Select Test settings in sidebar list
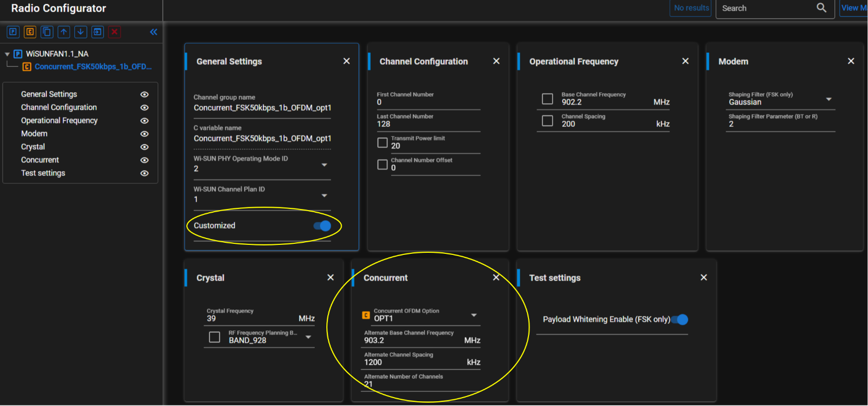 tap(43, 173)
